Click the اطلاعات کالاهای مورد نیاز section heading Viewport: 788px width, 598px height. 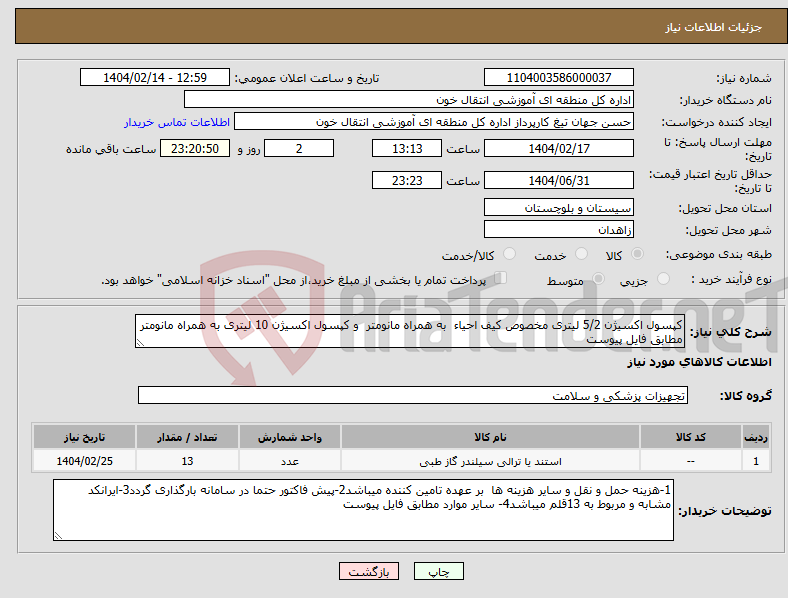click(x=699, y=362)
